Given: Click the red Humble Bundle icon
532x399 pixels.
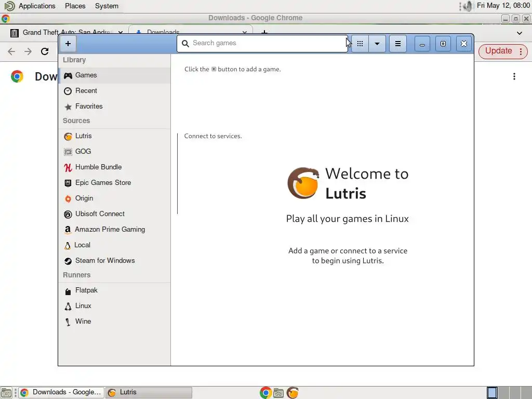Looking at the screenshot, I should pyautogui.click(x=68, y=167).
